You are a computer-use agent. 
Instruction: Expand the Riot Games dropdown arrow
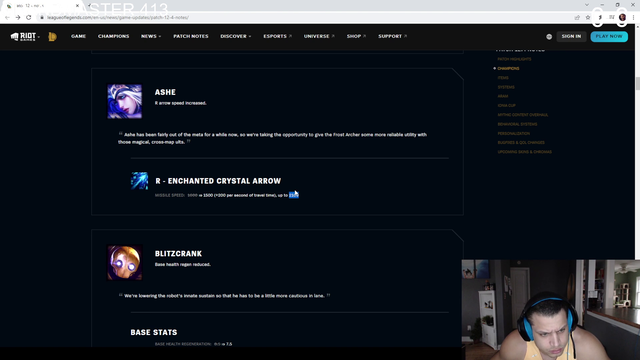click(x=39, y=37)
